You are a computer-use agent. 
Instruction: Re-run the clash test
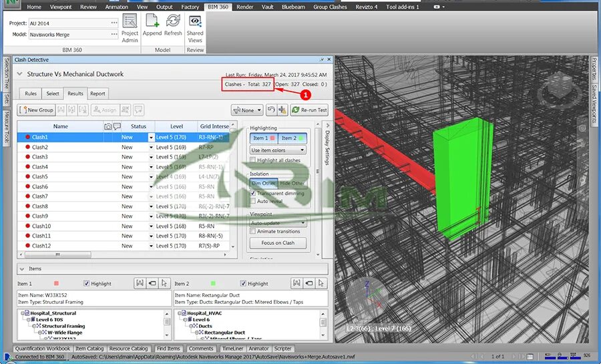(x=309, y=110)
